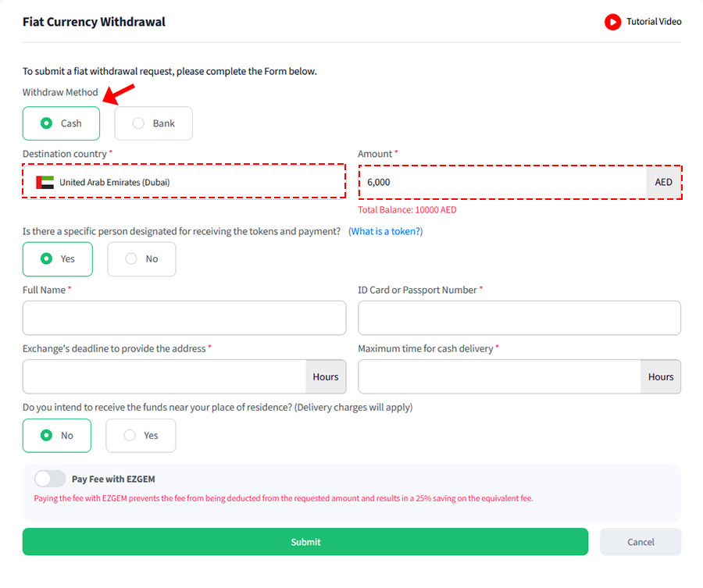This screenshot has width=703, height=588.
Task: Click the Exchange's deadline hours field
Action: tap(164, 376)
